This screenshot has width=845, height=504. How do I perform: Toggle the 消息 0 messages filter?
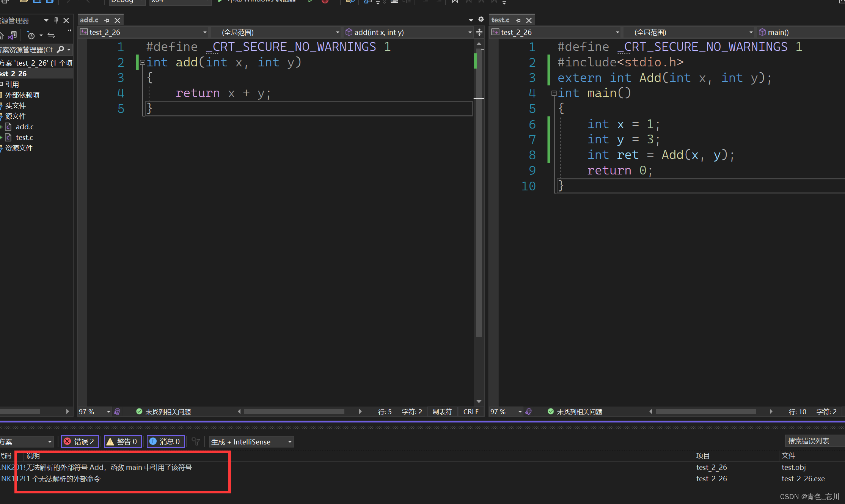point(165,441)
